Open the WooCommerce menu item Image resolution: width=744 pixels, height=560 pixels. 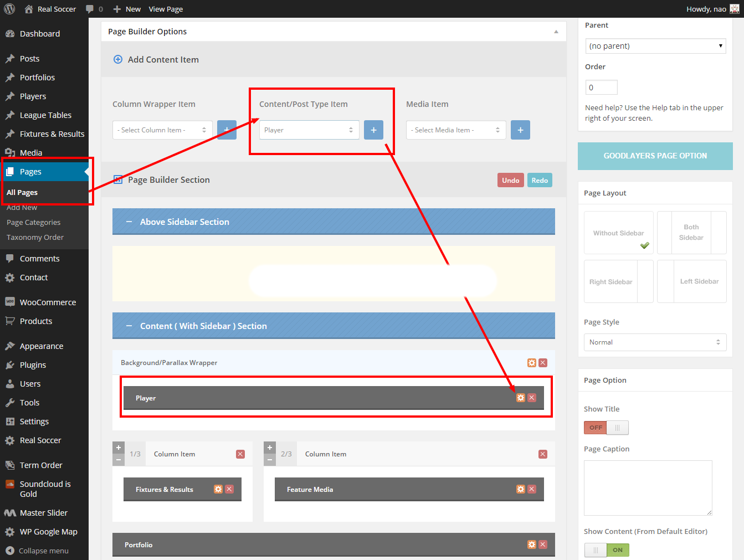coord(48,302)
